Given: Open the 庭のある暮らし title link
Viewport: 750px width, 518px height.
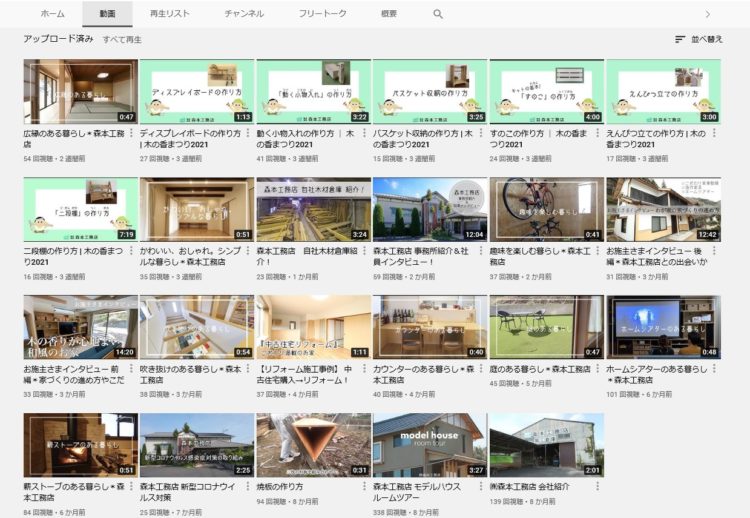Looking at the screenshot, I should 540,369.
